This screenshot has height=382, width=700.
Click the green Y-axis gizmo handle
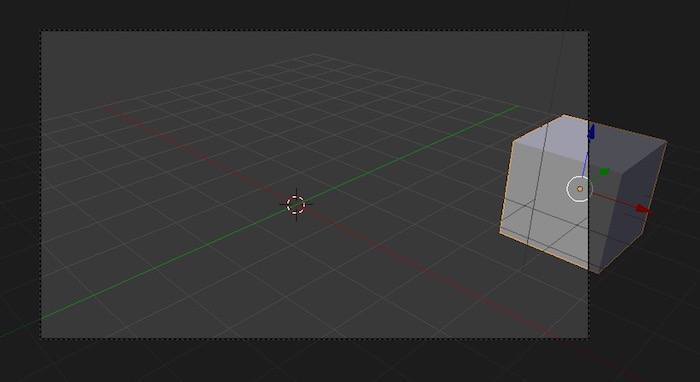pos(604,172)
